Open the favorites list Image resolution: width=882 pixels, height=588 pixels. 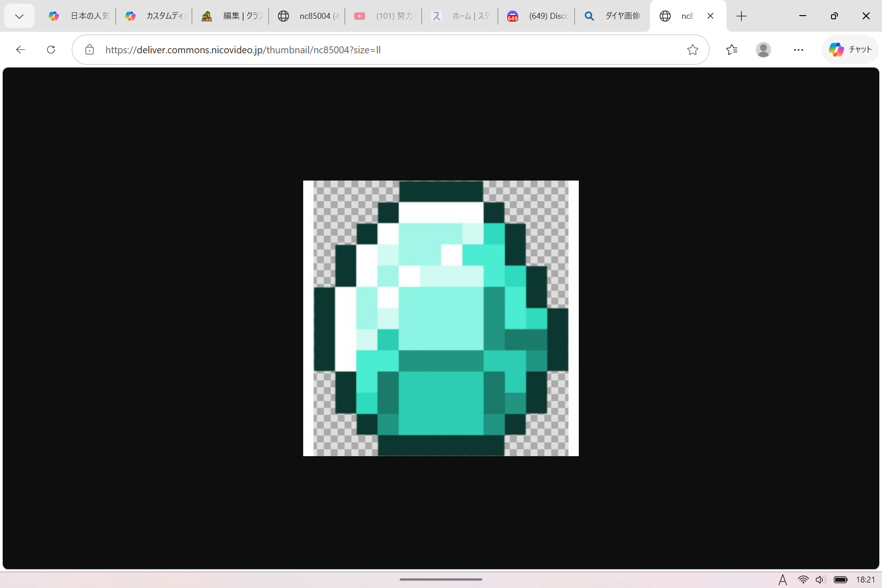pyautogui.click(x=732, y=50)
